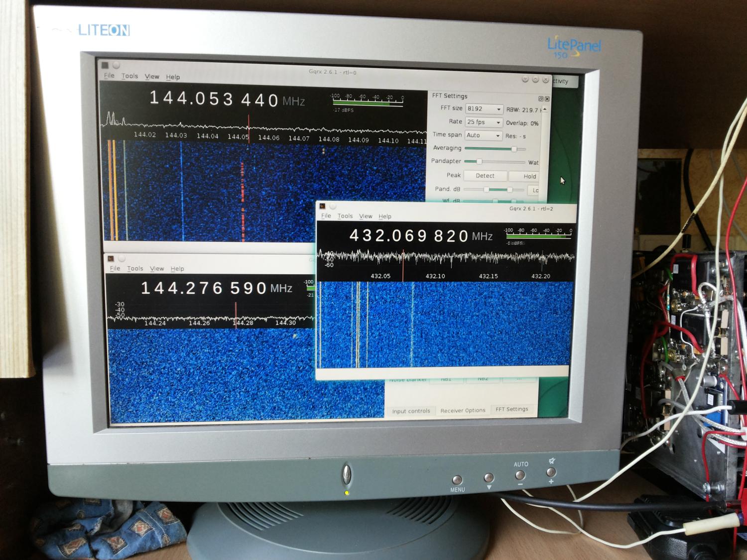Image resolution: width=747 pixels, height=560 pixels.
Task: Minimize the Gqrx rtl=0 window
Action: click(525, 79)
